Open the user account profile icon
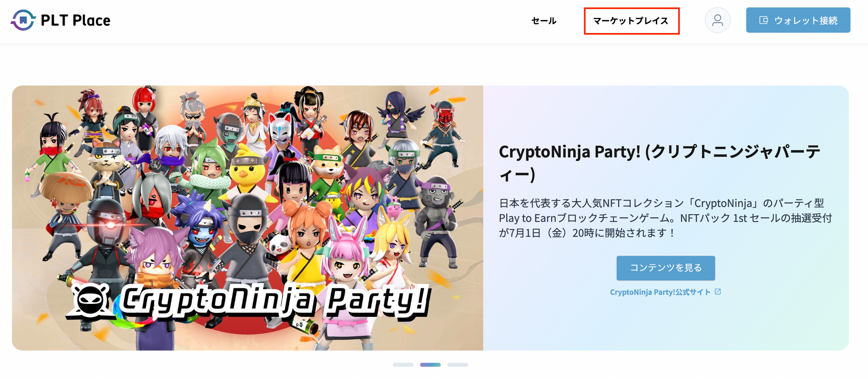 pyautogui.click(x=717, y=20)
